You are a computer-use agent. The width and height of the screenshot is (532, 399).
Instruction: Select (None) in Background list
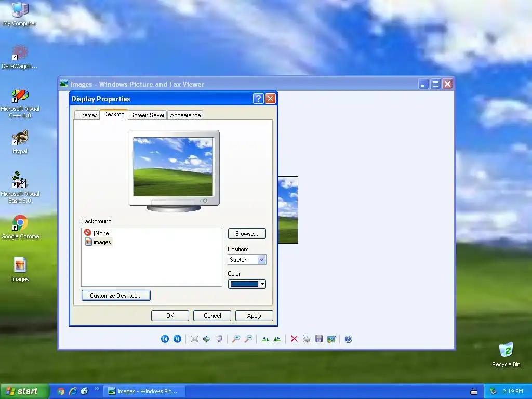pyautogui.click(x=97, y=233)
